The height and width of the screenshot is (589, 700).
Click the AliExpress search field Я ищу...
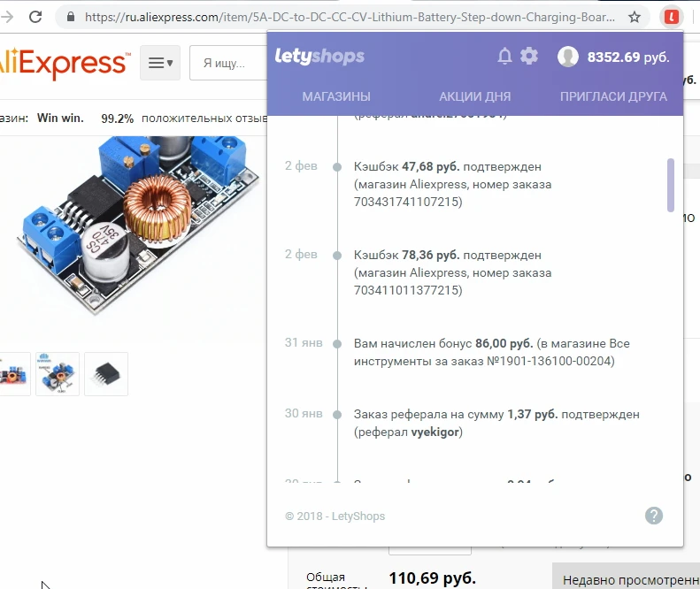coord(228,63)
